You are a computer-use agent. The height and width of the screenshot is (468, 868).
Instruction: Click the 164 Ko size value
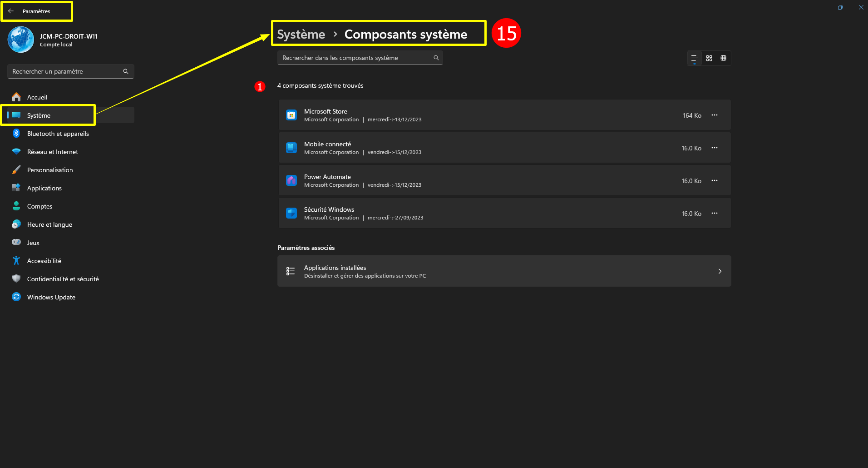pyautogui.click(x=692, y=115)
